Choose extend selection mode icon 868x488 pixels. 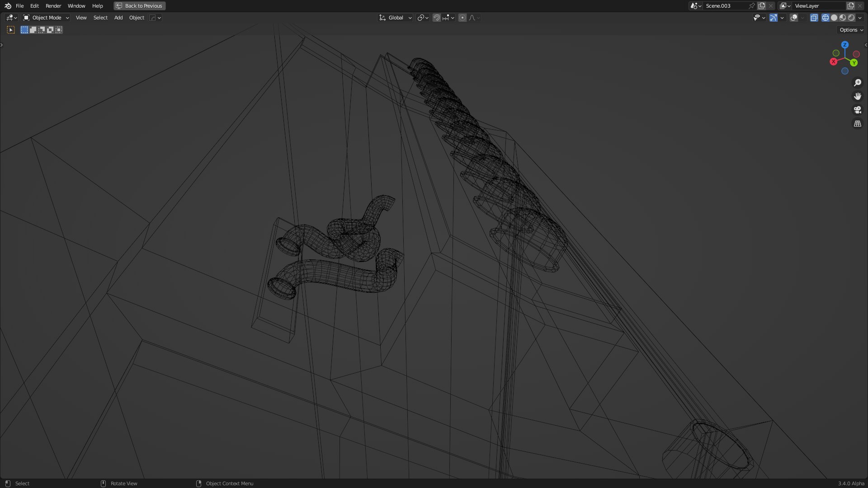coord(33,30)
